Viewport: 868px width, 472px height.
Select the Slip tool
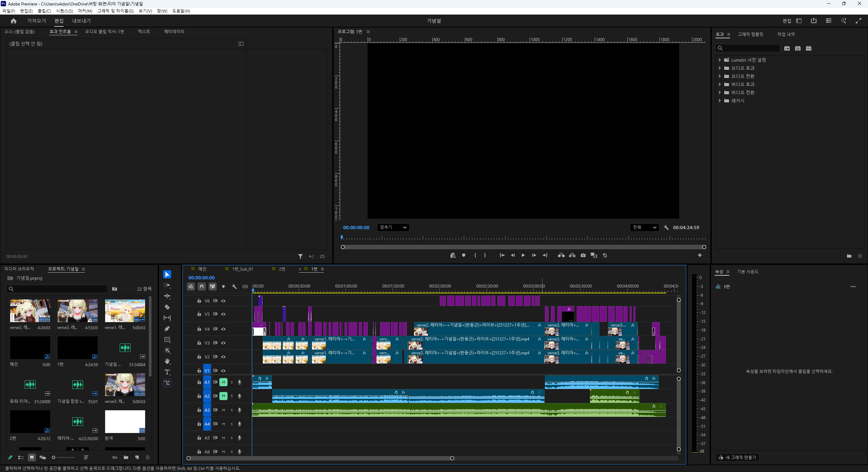coord(167,318)
